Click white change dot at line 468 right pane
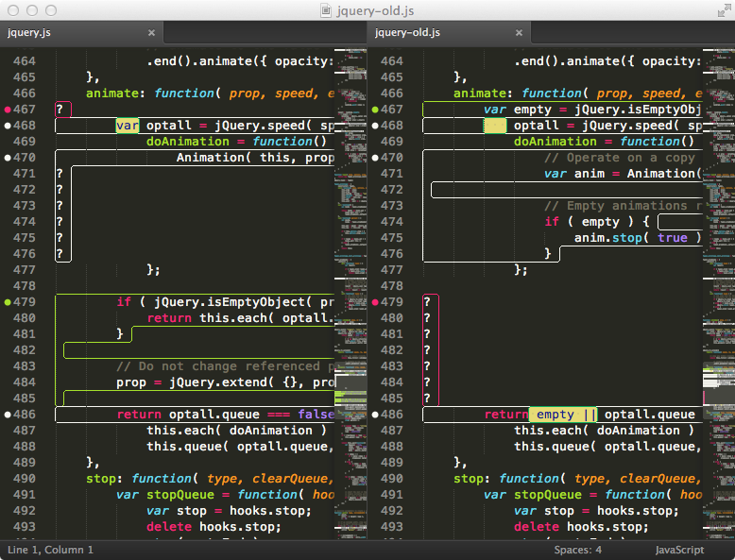735x560 pixels. [375, 126]
